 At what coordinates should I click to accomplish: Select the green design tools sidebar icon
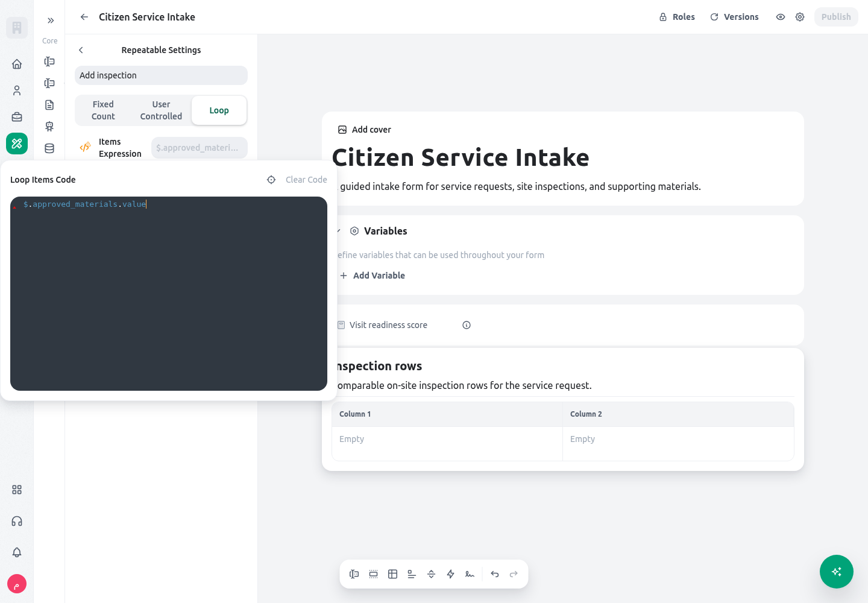(17, 144)
